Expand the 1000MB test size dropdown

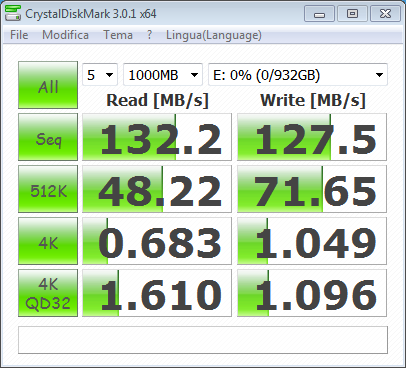pos(163,75)
